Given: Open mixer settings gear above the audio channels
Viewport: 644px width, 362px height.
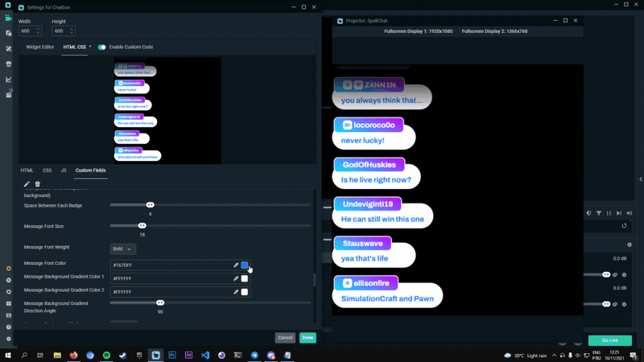Looking at the screenshot, I should coord(630,245).
